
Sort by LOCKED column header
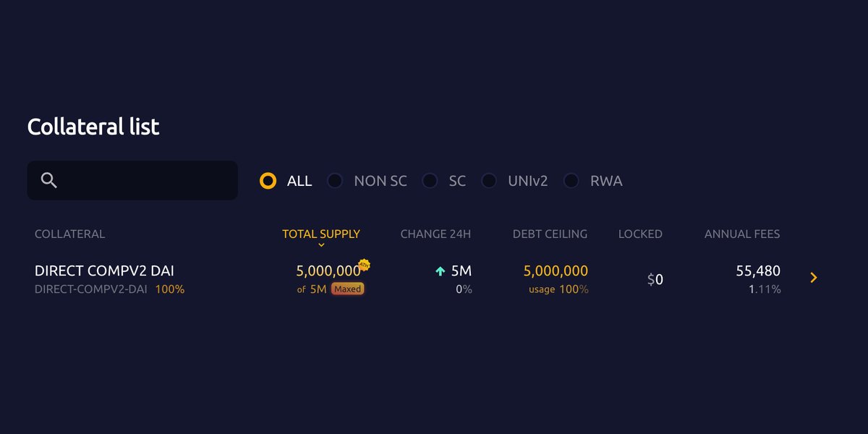tap(640, 234)
